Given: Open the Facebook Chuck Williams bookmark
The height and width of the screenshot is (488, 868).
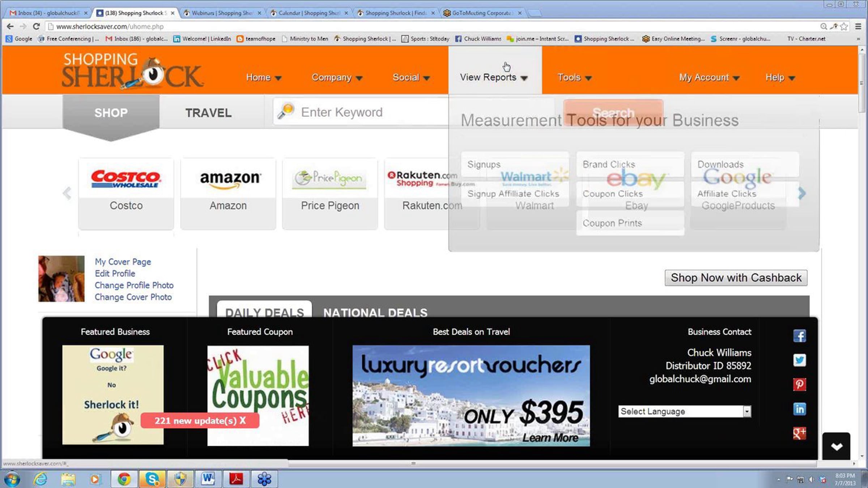Looking at the screenshot, I should click(x=478, y=39).
